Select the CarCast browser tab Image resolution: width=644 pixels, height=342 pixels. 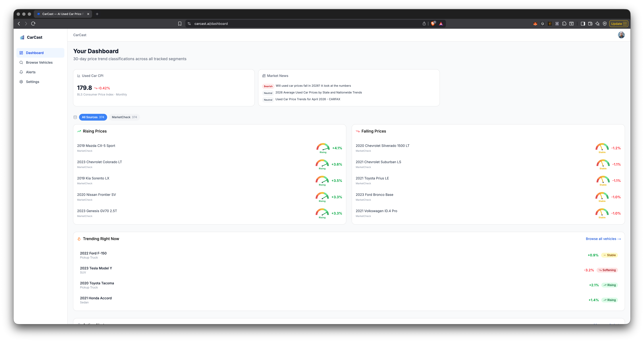[63, 14]
